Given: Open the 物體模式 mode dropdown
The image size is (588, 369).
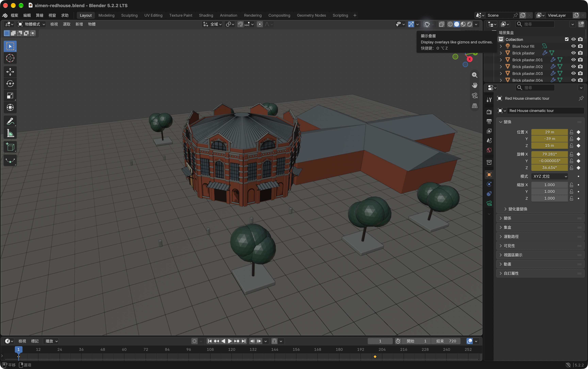Looking at the screenshot, I should point(31,24).
